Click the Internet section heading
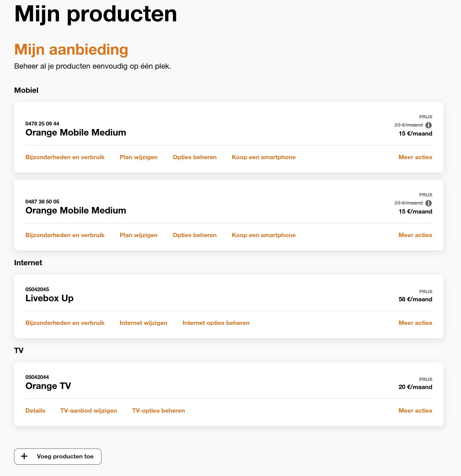Image resolution: width=461 pixels, height=476 pixels. pos(28,263)
